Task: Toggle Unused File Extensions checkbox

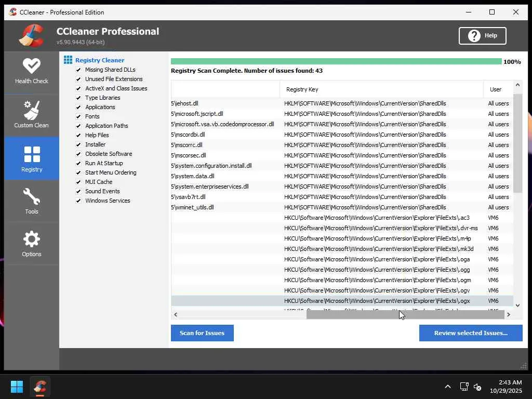Action: pyautogui.click(x=78, y=79)
